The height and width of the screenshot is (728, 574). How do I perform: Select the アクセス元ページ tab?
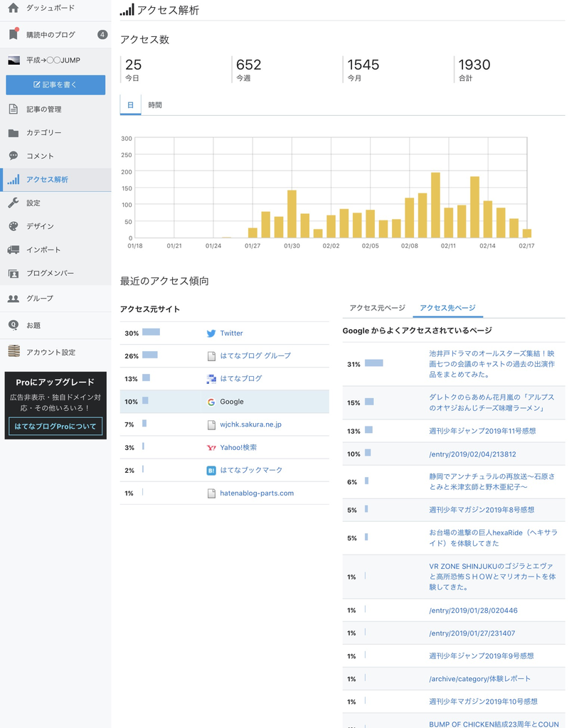pos(377,308)
